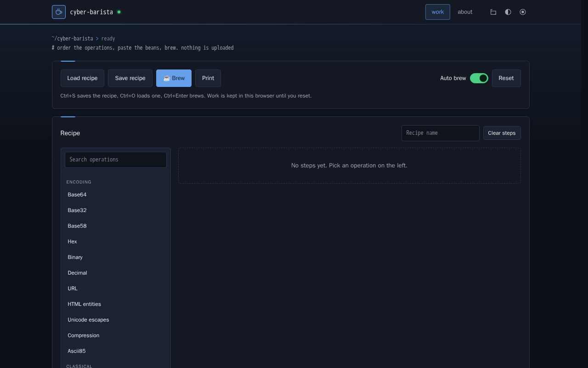Disable the Auto brew switch
Image resolution: width=588 pixels, height=368 pixels.
click(x=479, y=78)
